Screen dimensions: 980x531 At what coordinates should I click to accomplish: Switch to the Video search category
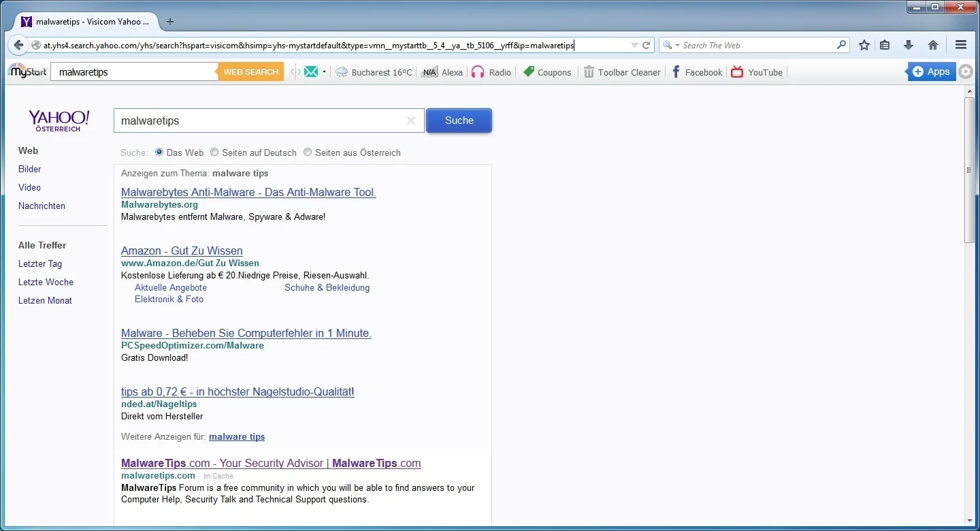pyautogui.click(x=29, y=187)
